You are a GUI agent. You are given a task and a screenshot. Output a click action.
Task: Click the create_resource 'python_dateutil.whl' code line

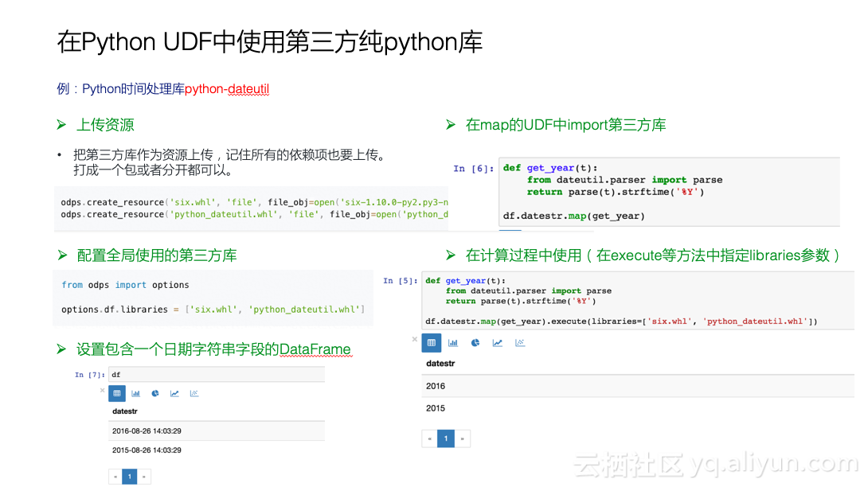point(255,215)
